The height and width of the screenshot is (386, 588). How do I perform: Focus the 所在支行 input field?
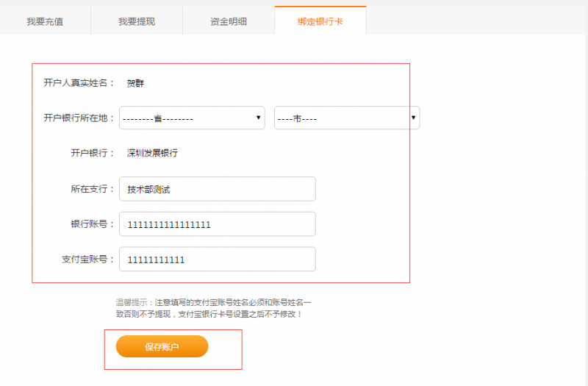217,189
